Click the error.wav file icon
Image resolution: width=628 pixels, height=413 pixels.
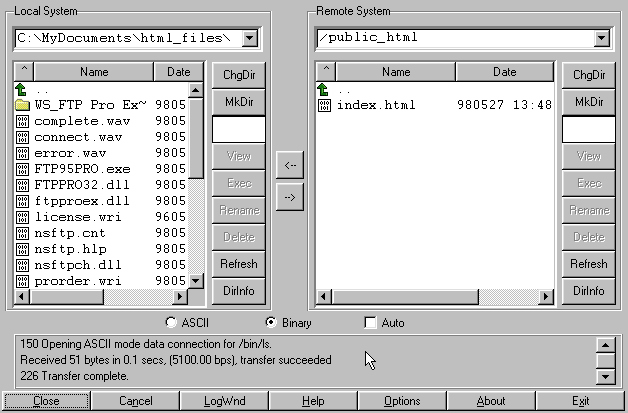click(x=22, y=153)
